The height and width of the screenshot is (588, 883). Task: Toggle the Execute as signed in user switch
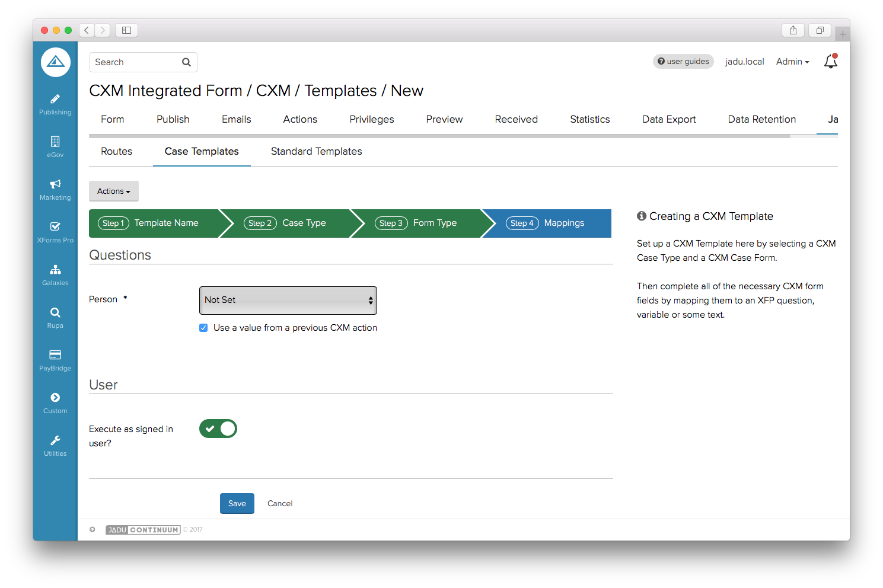click(218, 429)
